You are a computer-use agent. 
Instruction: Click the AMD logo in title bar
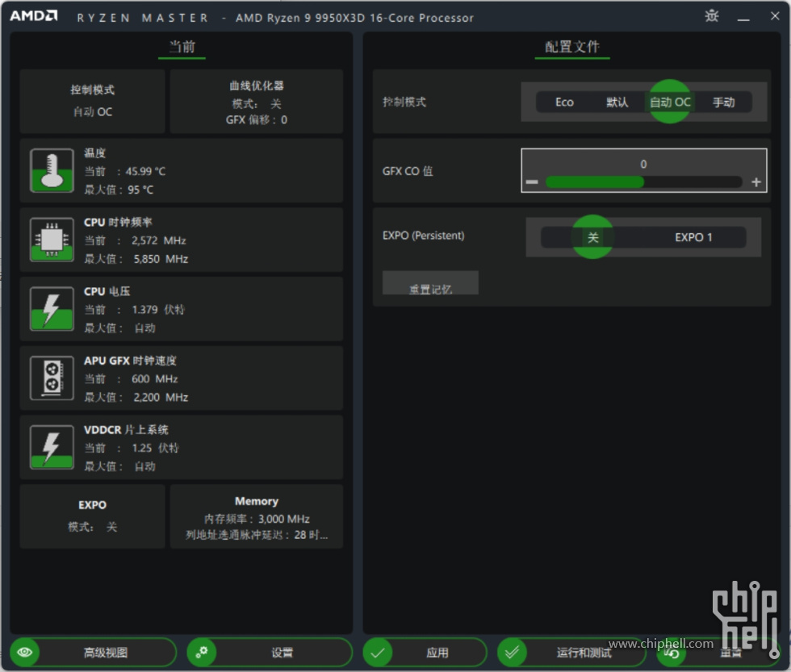(x=34, y=15)
